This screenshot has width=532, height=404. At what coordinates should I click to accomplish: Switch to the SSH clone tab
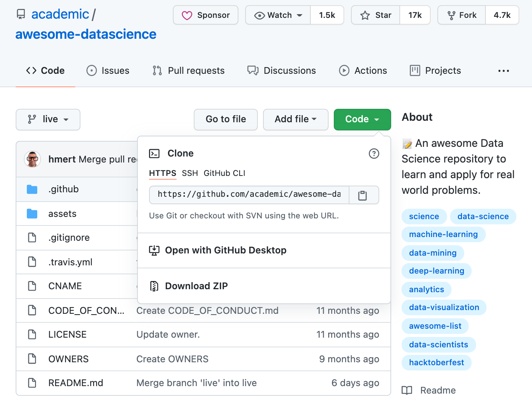(190, 173)
